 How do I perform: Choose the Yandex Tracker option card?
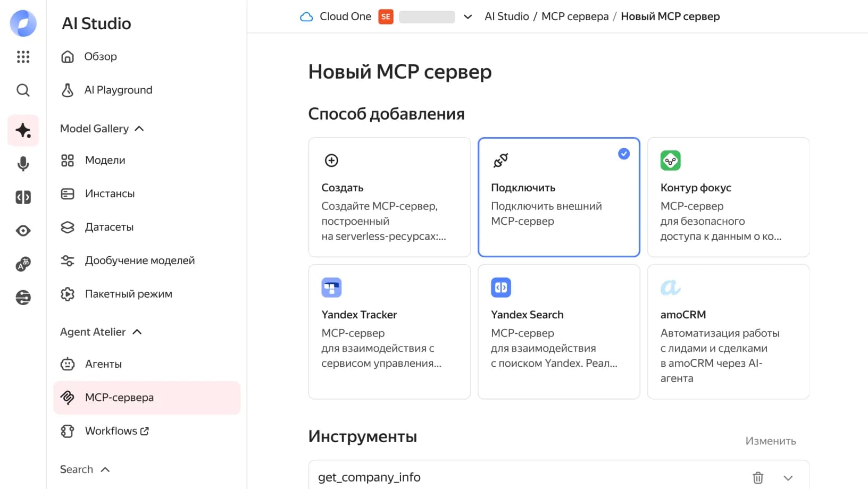tap(389, 332)
